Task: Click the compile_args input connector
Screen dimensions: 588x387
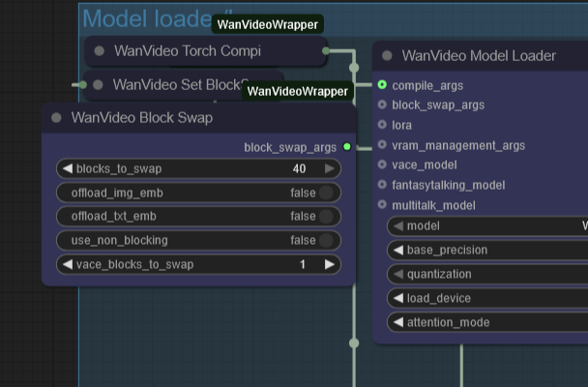Action: click(x=382, y=85)
